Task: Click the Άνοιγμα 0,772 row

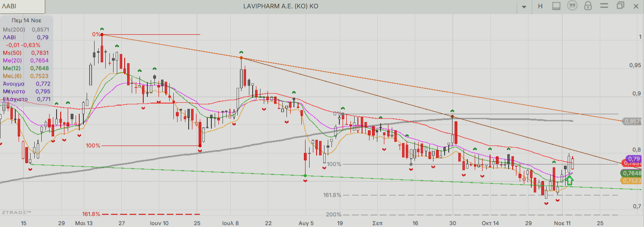Action: pos(26,84)
